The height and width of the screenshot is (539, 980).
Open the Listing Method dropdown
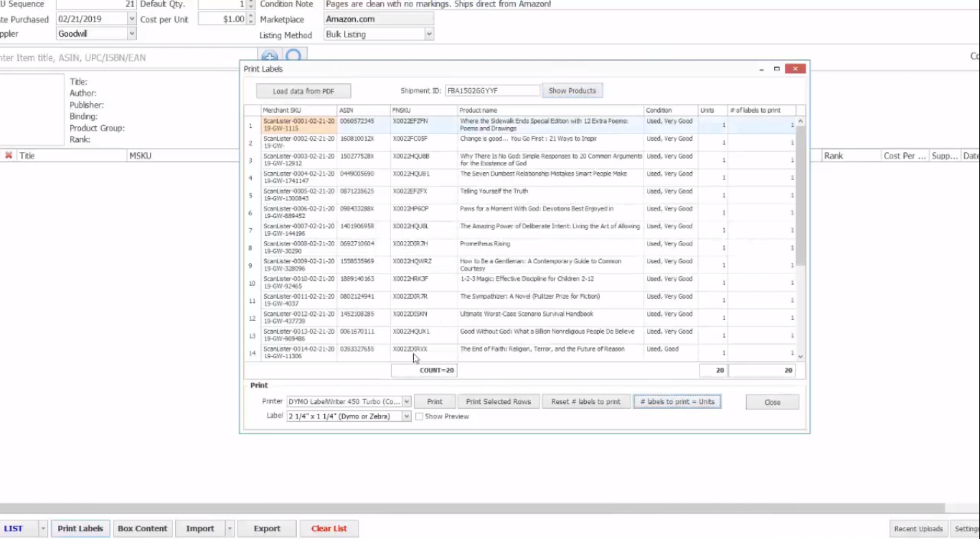tap(429, 34)
